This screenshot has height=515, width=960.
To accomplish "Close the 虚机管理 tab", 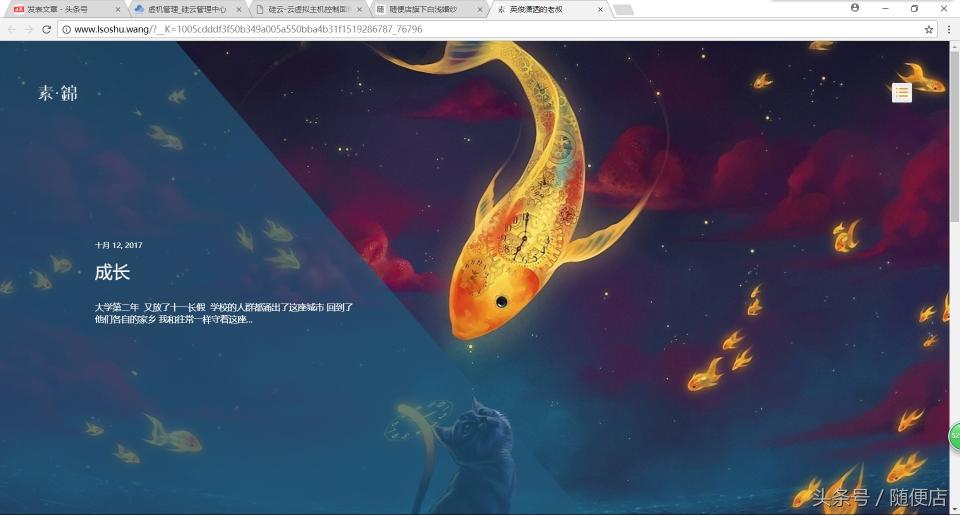I will point(239,10).
